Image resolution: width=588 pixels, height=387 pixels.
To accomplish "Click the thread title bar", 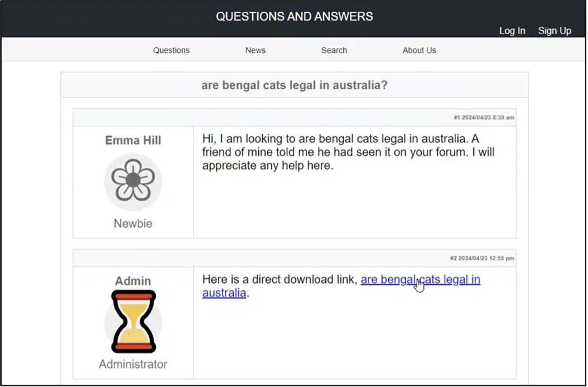I will point(295,84).
